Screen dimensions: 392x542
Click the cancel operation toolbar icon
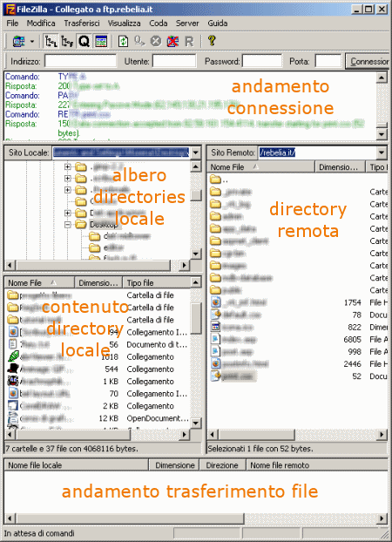156,42
